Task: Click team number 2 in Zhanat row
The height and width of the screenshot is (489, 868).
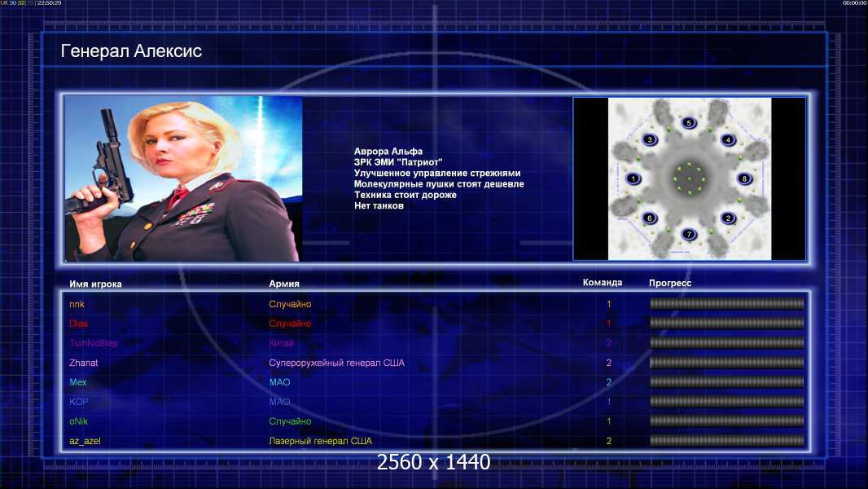Action: point(609,363)
